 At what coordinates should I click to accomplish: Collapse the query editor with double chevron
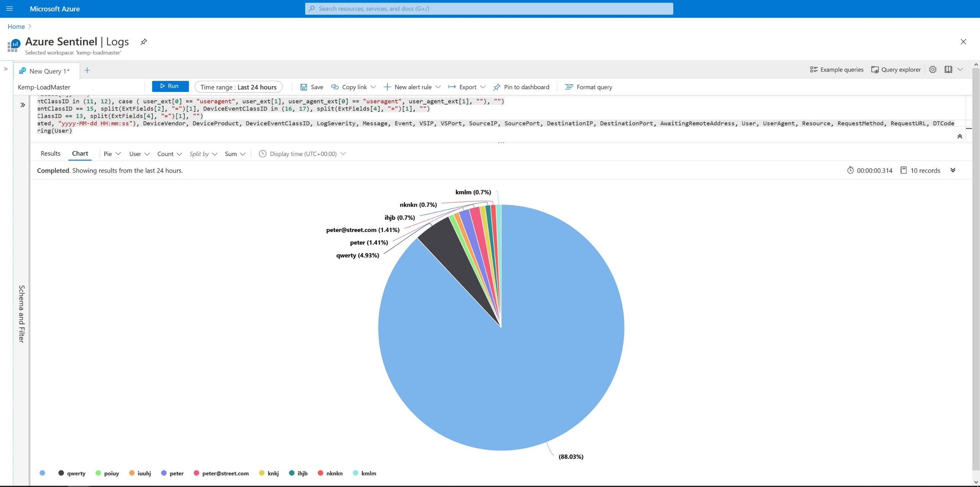(x=960, y=136)
